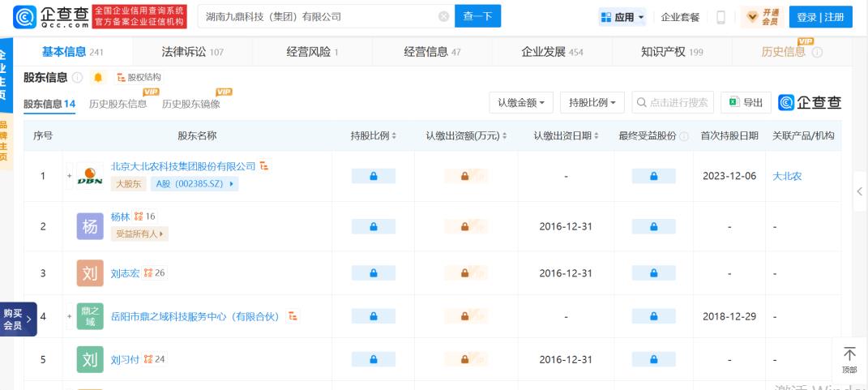Click 刘志宏 shareholder name link
This screenshot has width=868, height=390.
[x=125, y=273]
